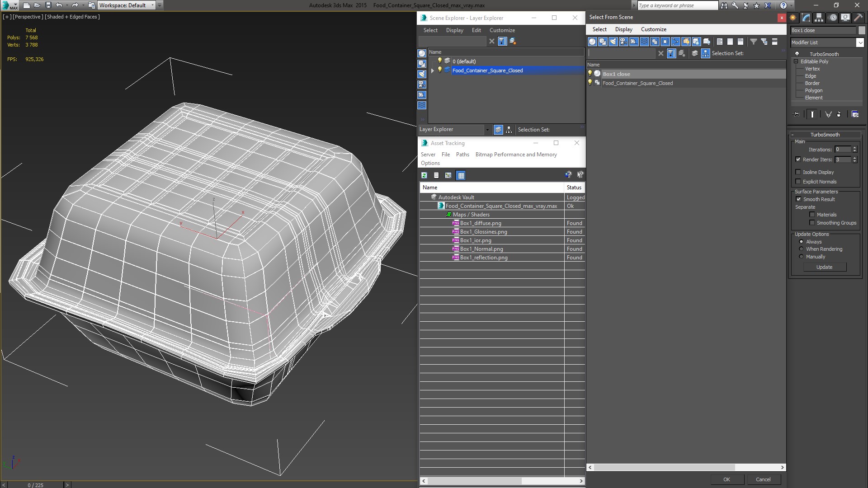Open Select menu in Scene Explorer
This screenshot has width=868, height=488.
[430, 30]
